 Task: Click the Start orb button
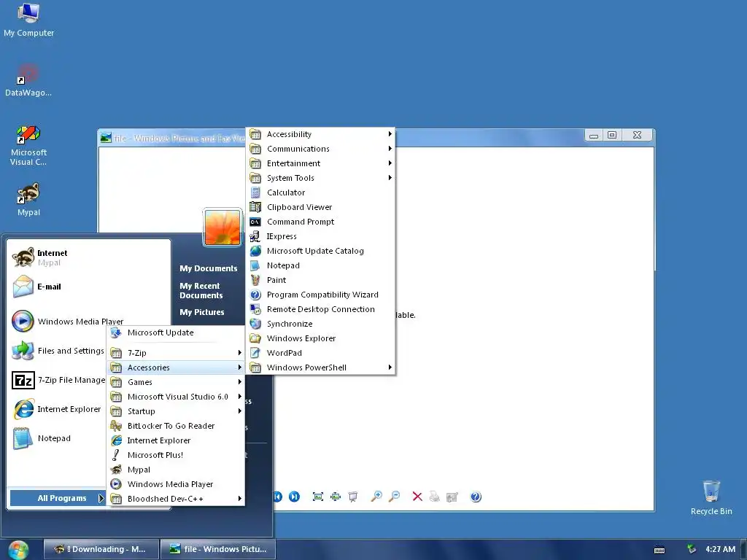(x=18, y=550)
